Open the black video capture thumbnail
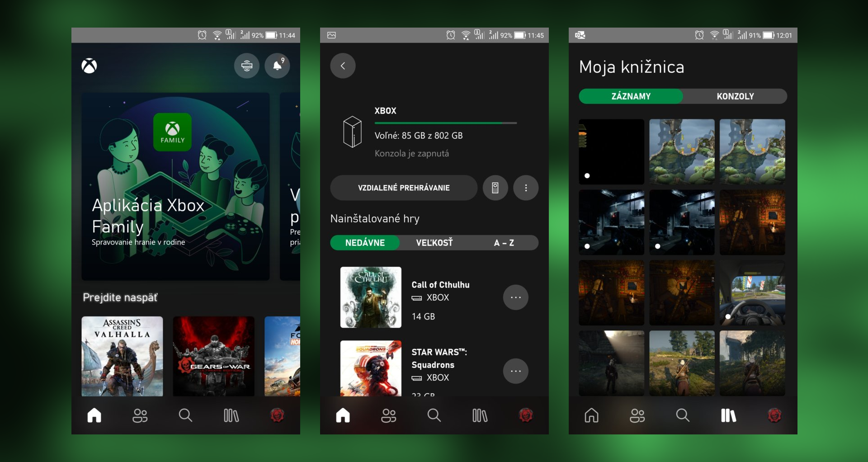This screenshot has height=462, width=868. coord(612,152)
